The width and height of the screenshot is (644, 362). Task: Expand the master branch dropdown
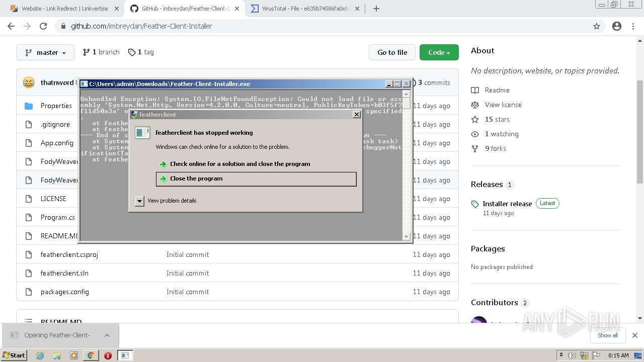(45, 52)
